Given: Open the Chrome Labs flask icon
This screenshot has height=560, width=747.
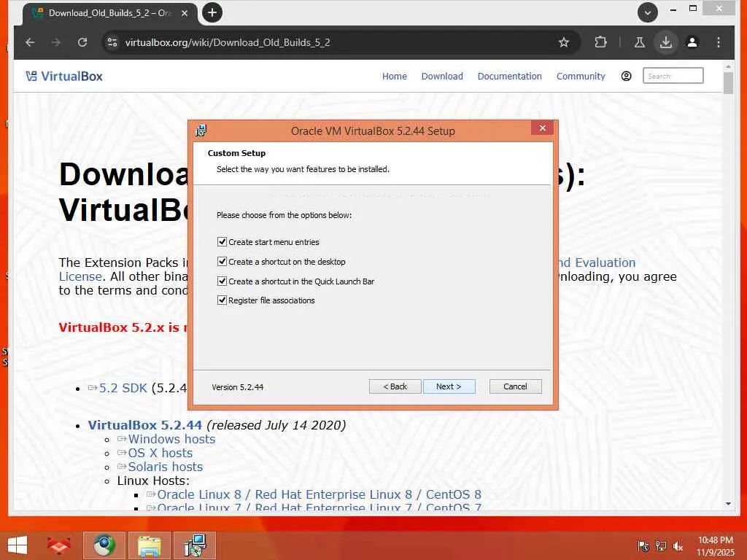Looking at the screenshot, I should (639, 42).
